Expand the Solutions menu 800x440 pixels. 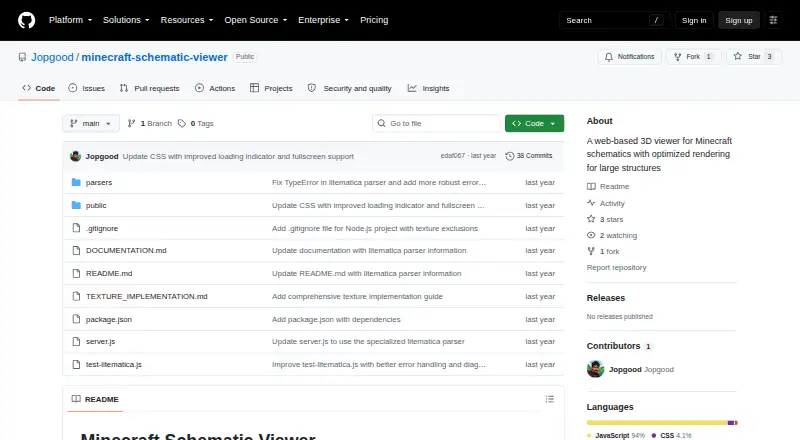(x=126, y=20)
